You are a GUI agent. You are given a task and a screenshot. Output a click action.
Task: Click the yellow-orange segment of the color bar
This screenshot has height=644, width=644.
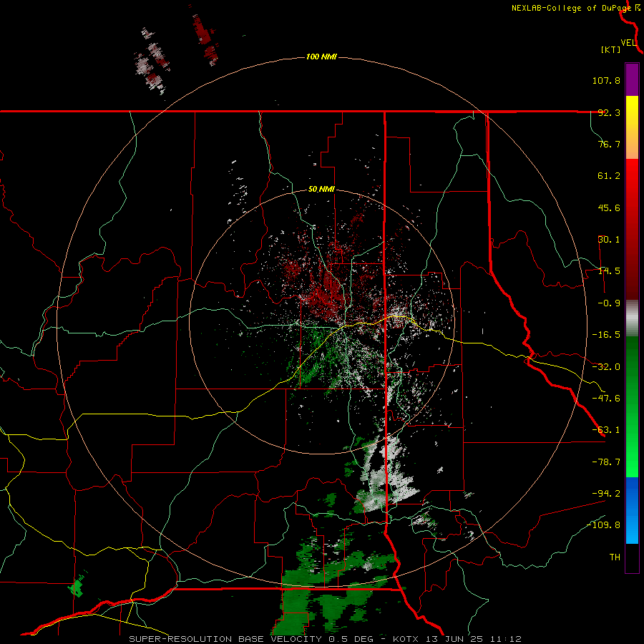[x=632, y=127]
